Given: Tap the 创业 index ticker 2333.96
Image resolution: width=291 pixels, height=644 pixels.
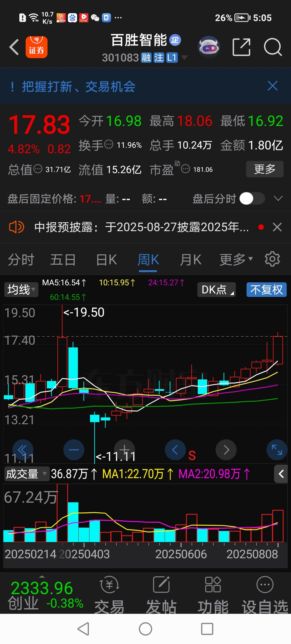Looking at the screenshot, I should pos(42,588).
